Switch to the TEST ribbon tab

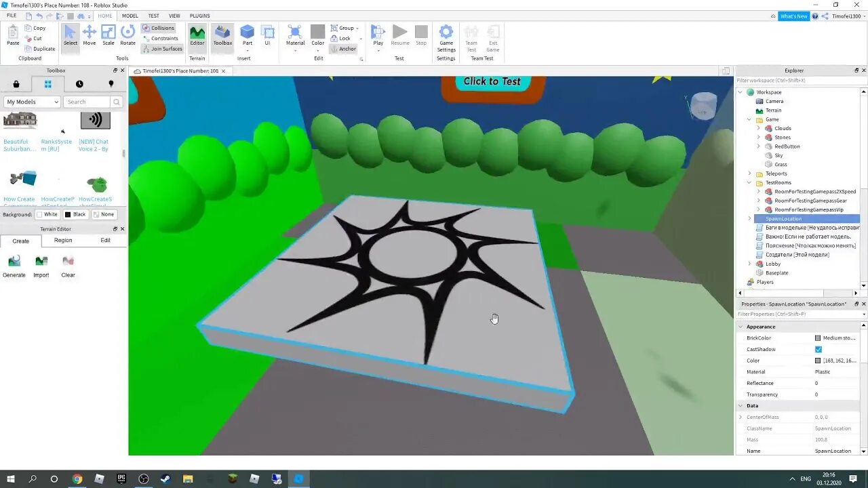[154, 16]
